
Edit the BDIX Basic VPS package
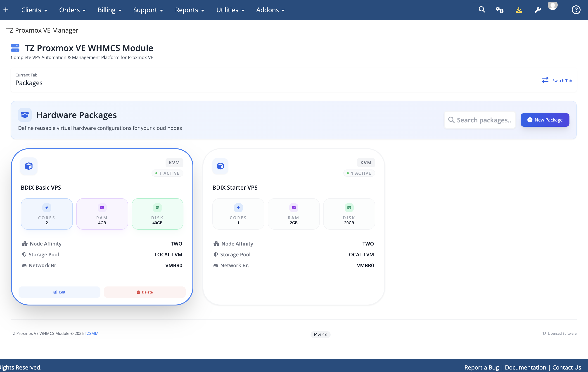coord(59,292)
